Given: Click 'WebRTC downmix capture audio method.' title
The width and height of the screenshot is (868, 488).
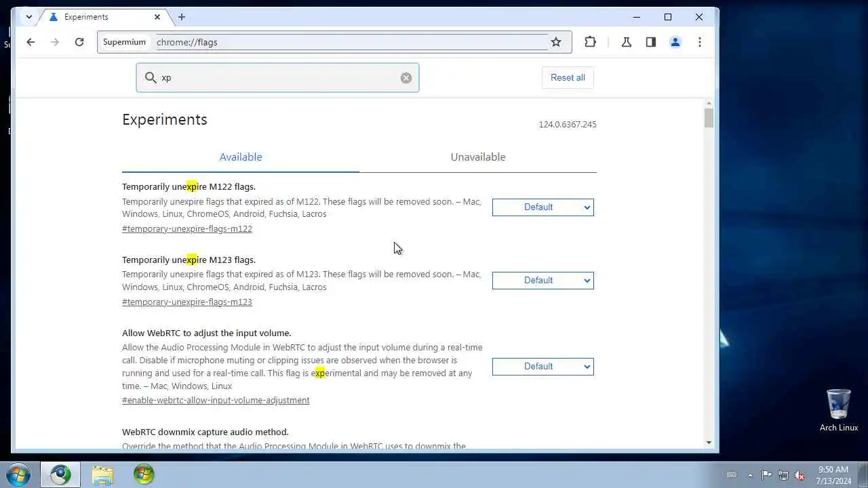Looking at the screenshot, I should [x=205, y=432].
